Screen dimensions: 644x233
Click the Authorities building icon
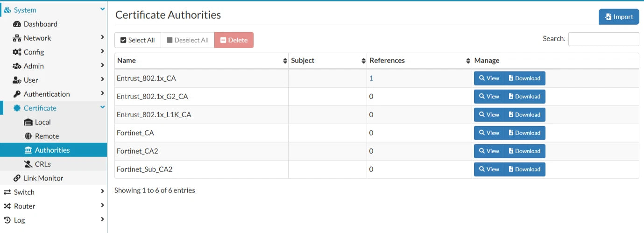point(28,150)
